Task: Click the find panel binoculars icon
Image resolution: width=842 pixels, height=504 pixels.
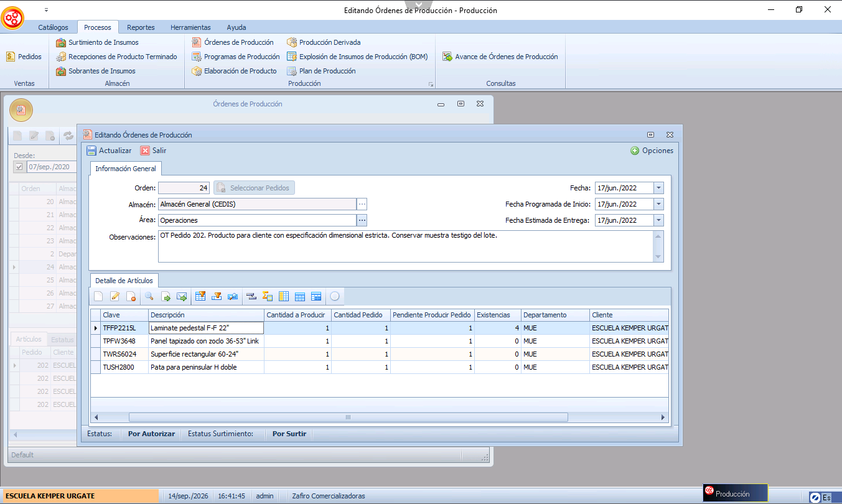Action: pos(233,297)
